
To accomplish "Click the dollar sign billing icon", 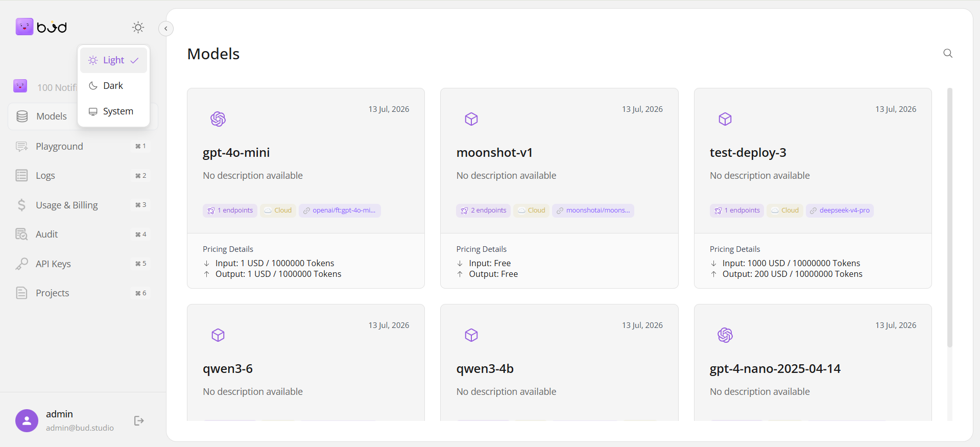I will (21, 205).
